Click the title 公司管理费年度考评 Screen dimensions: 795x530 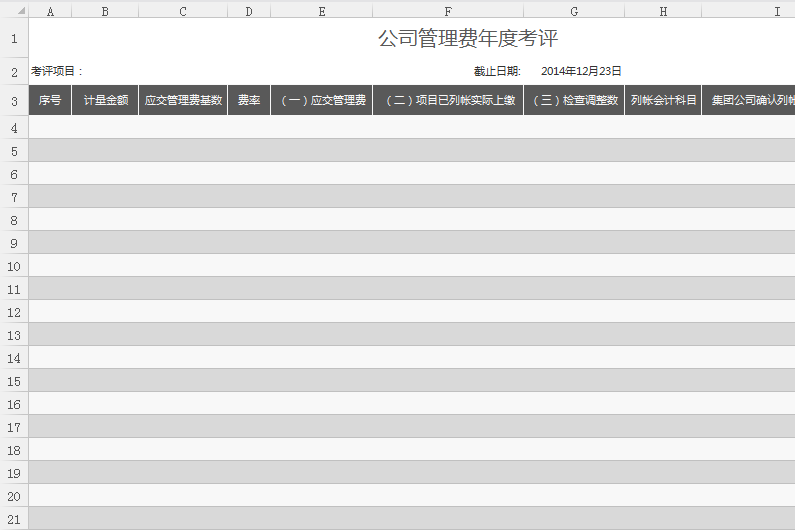pyautogui.click(x=467, y=39)
